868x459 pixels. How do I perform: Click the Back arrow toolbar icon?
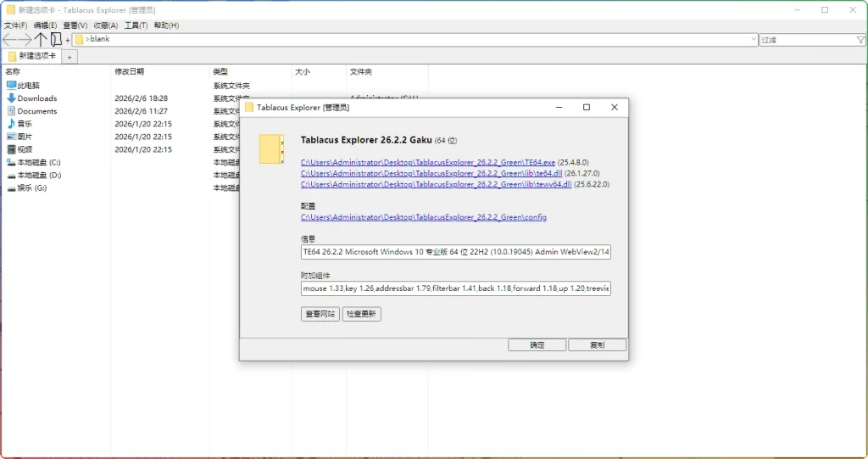[9, 39]
